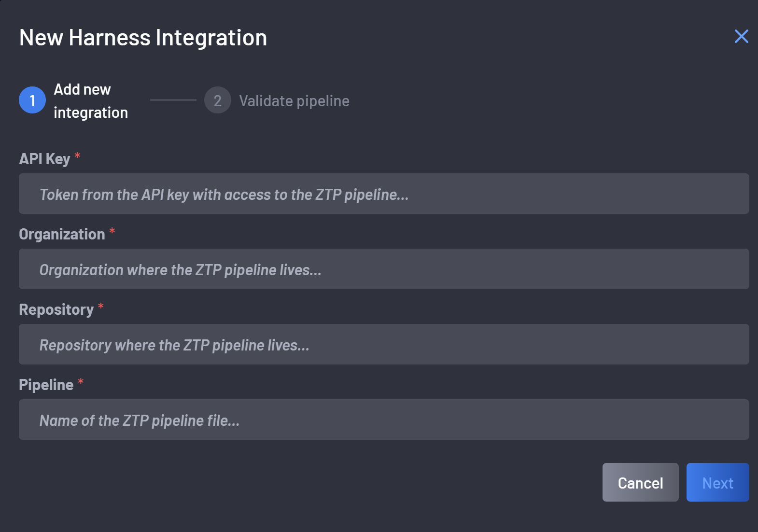Viewport: 758px width, 532px height.
Task: Focus the Organization text field
Action: click(x=384, y=269)
